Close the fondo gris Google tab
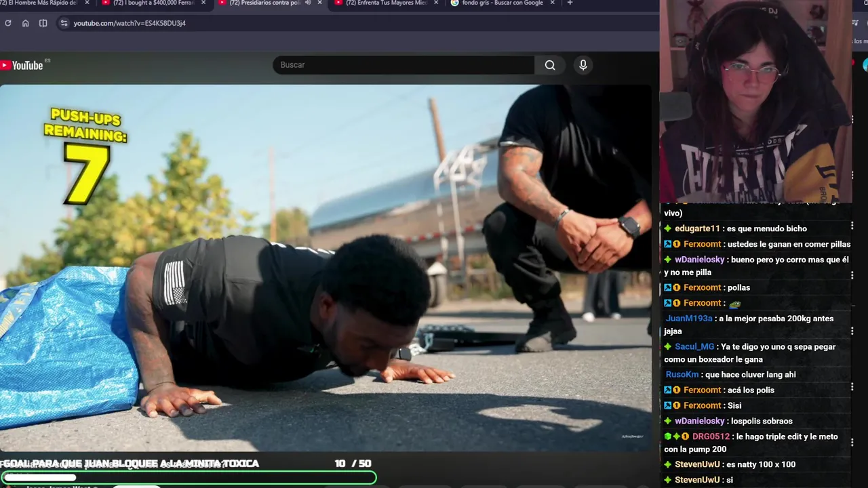The image size is (868, 488). (x=552, y=3)
